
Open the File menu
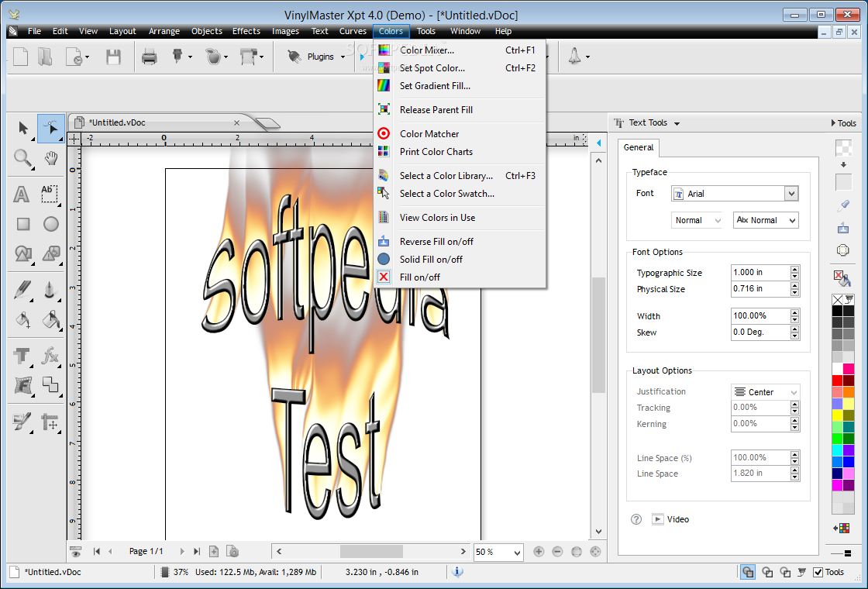[x=34, y=31]
